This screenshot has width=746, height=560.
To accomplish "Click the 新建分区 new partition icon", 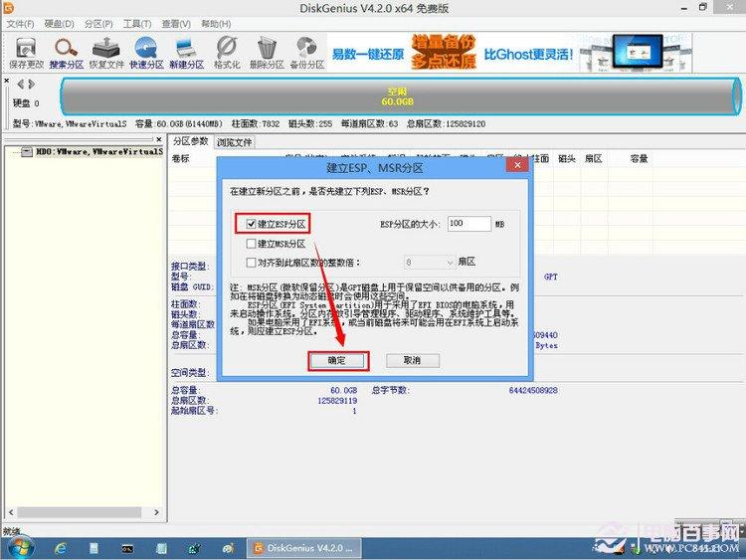I will 187,53.
